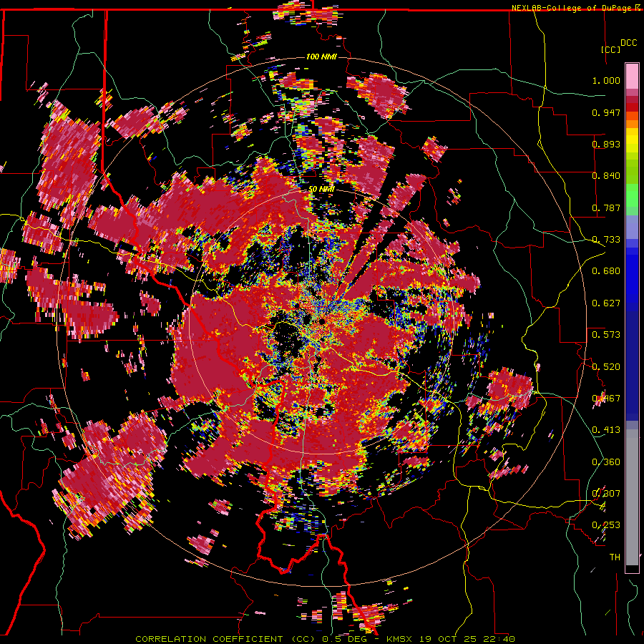Click the 0.680 legend value
This screenshot has height=644, width=644.
pyautogui.click(x=606, y=271)
